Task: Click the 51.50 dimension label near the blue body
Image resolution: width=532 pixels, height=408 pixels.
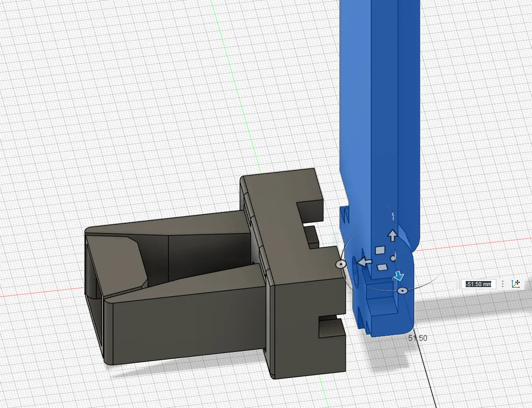Action: (418, 338)
